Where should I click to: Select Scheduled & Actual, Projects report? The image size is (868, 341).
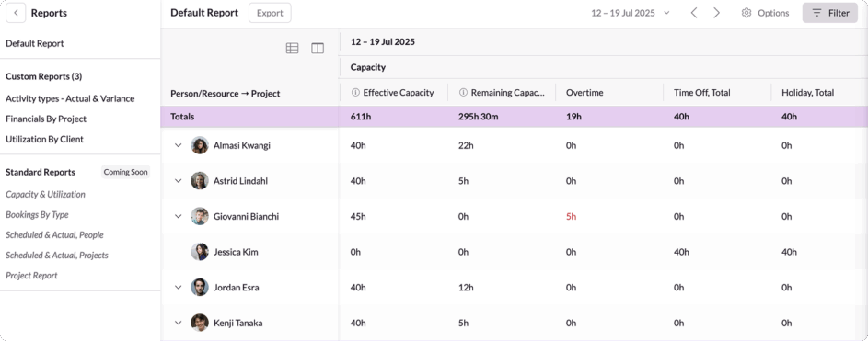point(57,256)
